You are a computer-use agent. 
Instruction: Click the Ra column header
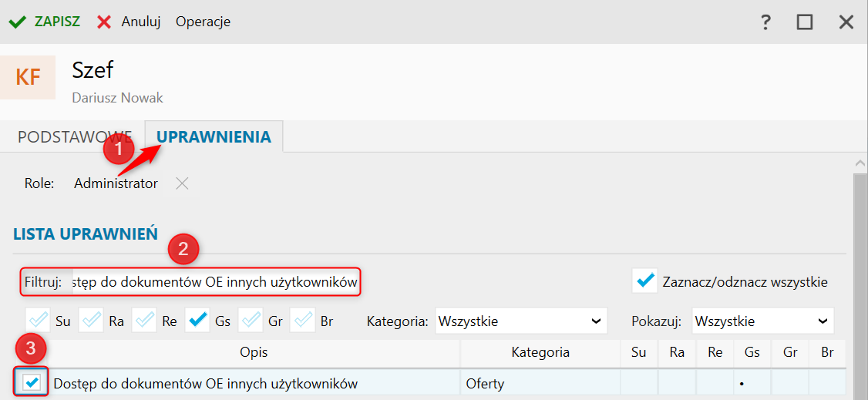point(677,352)
